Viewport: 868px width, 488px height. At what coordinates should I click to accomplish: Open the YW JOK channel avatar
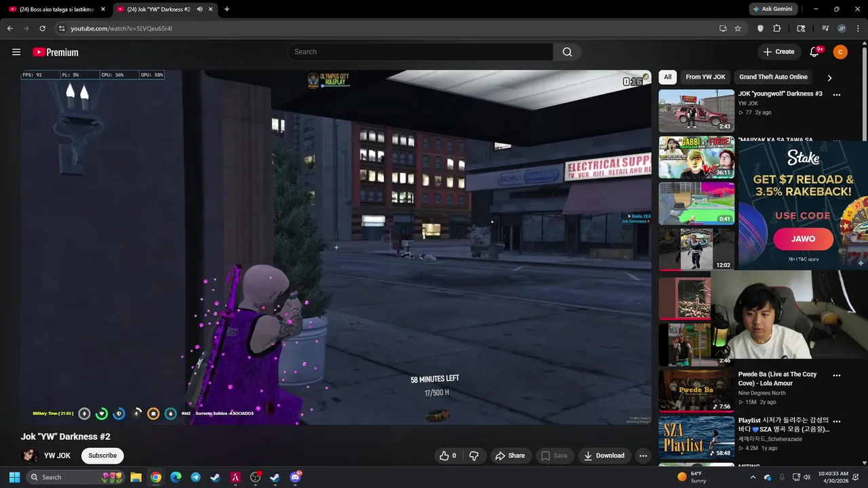click(30, 455)
